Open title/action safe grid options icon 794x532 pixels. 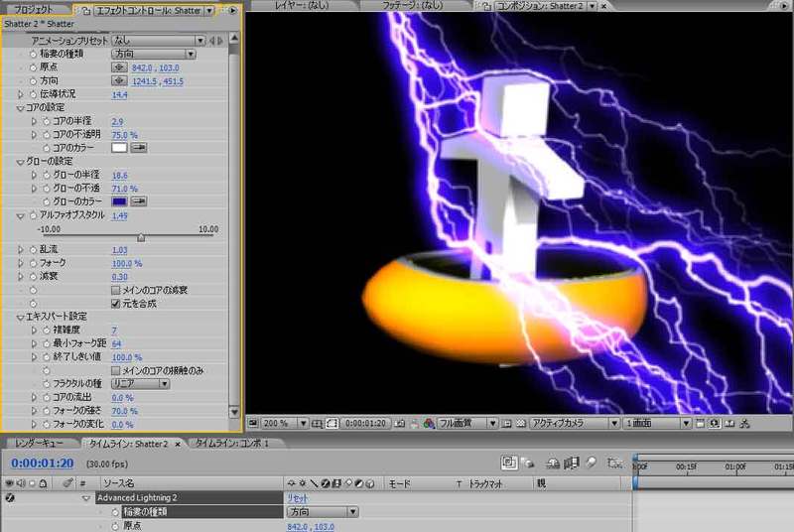(317, 423)
